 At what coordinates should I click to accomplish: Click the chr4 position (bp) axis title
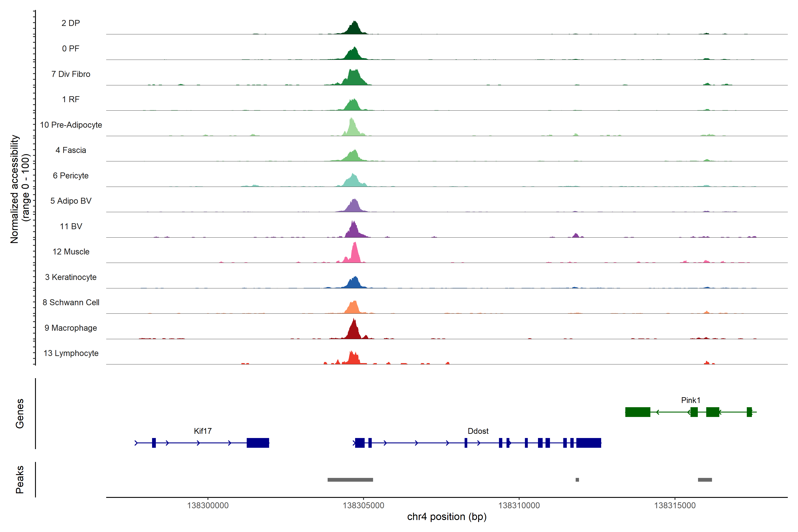coord(446,517)
